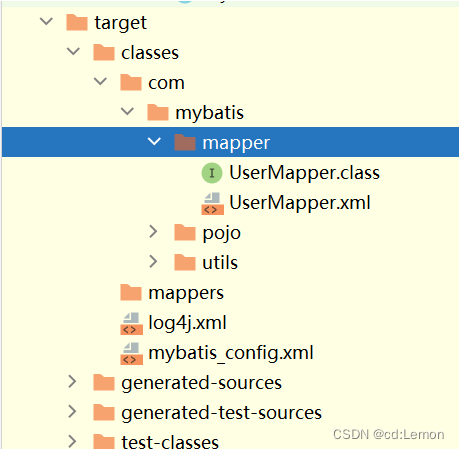The height and width of the screenshot is (449, 459).
Task: Select the com package label
Action: (x=166, y=83)
